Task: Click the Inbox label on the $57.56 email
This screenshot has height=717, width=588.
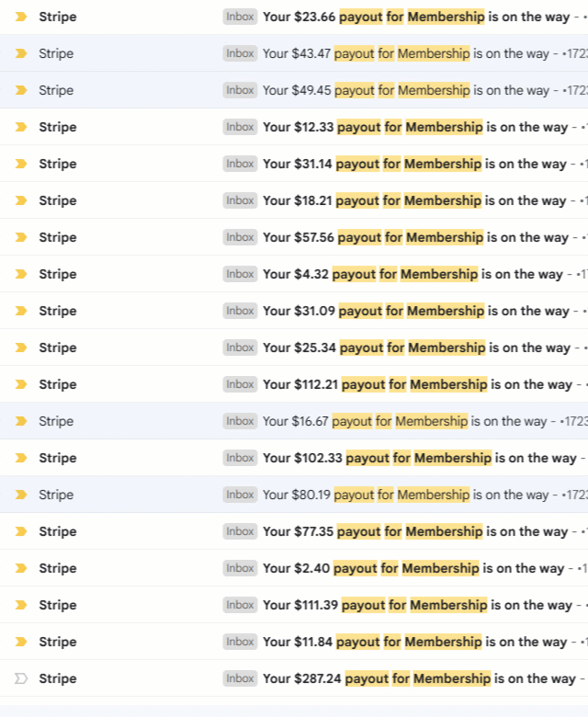Action: point(240,237)
